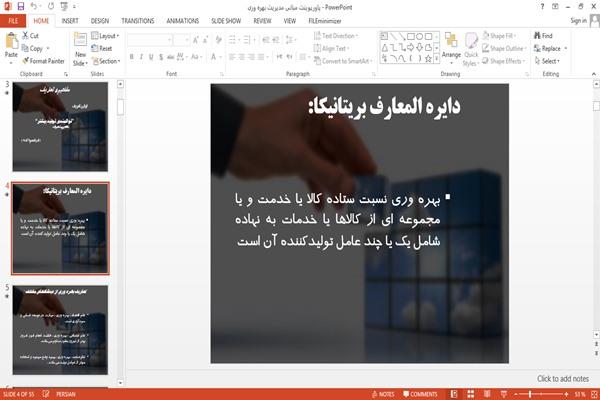Collapse the ribbon arrow
Viewport: 600px width, 400px height.
594,73
